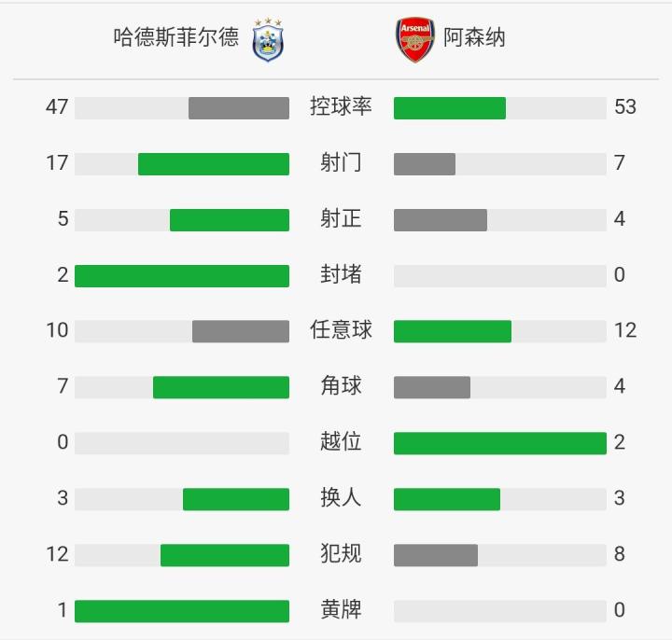This screenshot has width=672, height=640.
Task: Click Huddersfield's gray possession bar
Action: [x=239, y=108]
